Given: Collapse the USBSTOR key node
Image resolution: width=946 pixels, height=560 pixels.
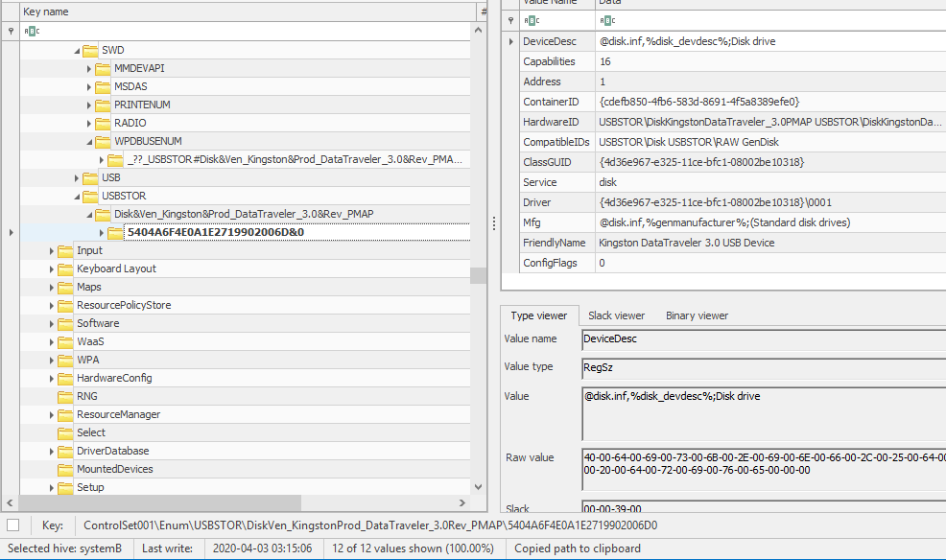Looking at the screenshot, I should tap(78, 196).
